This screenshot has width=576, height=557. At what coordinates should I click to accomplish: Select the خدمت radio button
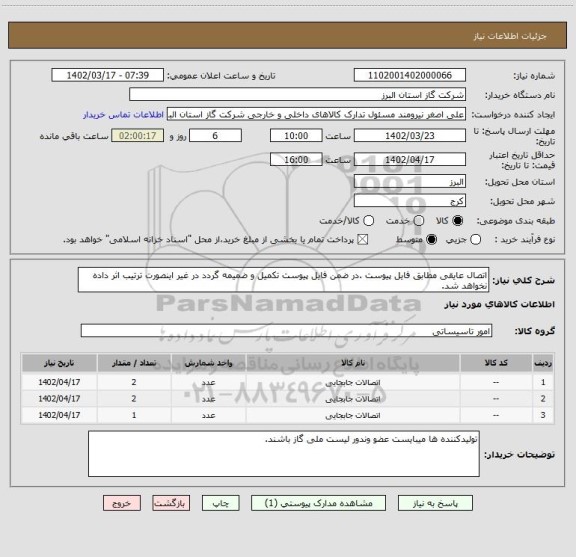click(x=419, y=221)
